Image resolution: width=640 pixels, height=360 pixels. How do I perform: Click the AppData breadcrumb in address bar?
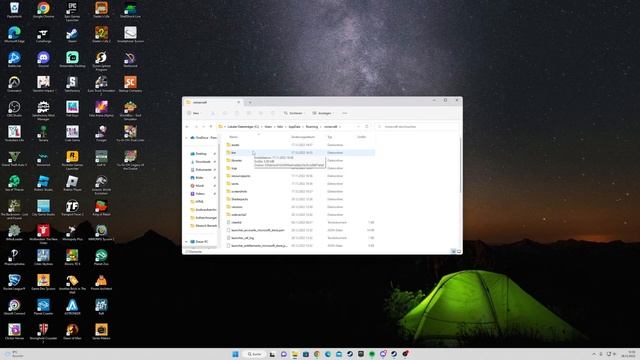coord(295,127)
